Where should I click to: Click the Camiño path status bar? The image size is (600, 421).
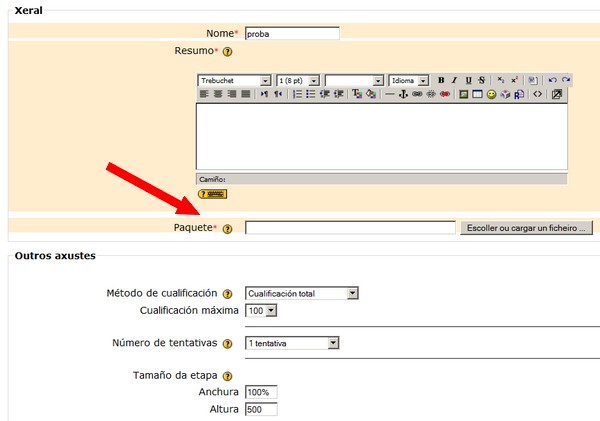tap(382, 179)
